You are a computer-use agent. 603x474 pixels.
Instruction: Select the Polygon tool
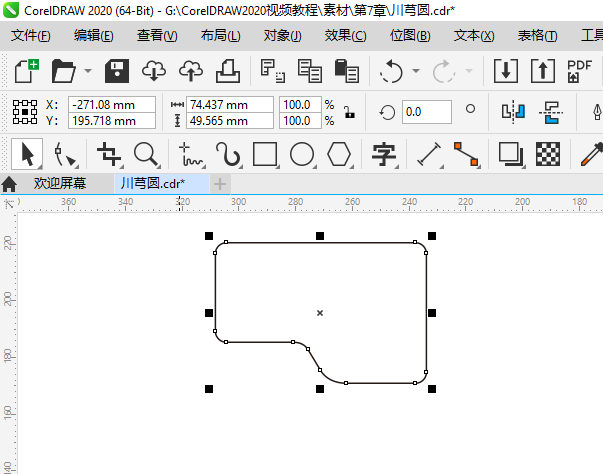[339, 155]
